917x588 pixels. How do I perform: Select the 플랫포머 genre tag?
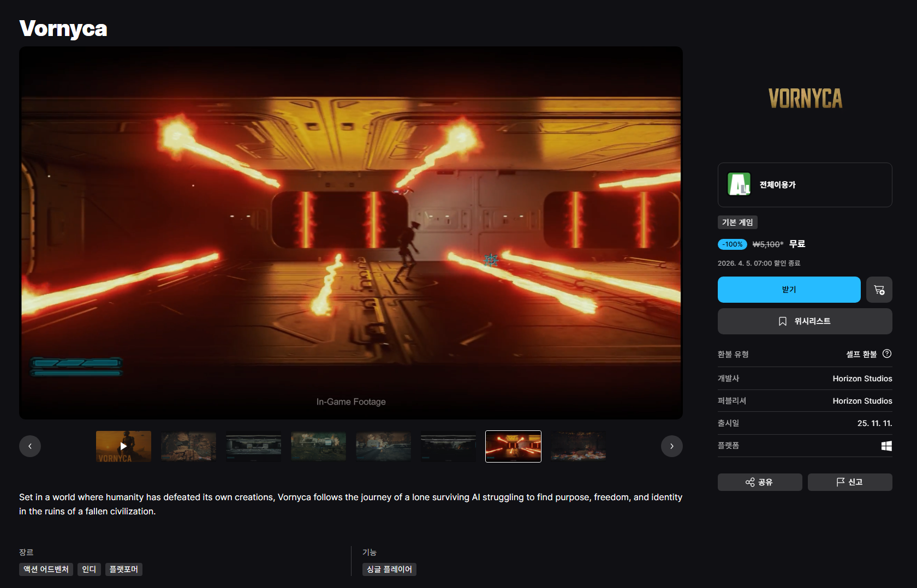123,569
